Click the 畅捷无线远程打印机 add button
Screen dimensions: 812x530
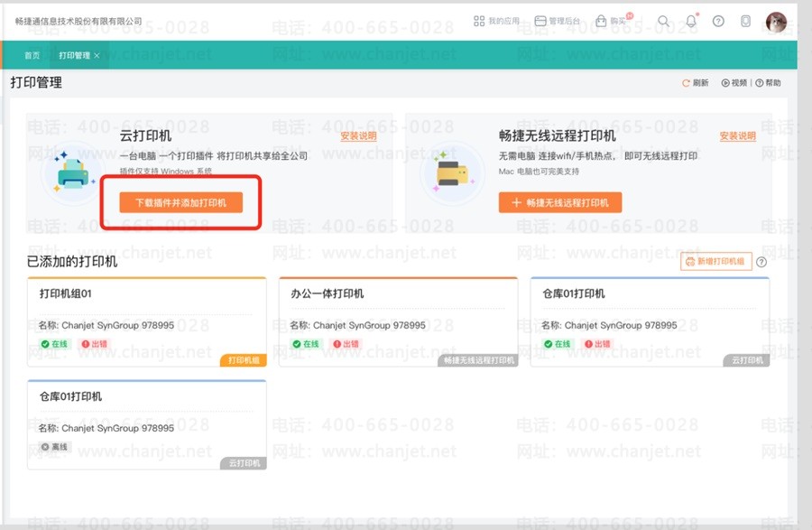click(x=560, y=202)
